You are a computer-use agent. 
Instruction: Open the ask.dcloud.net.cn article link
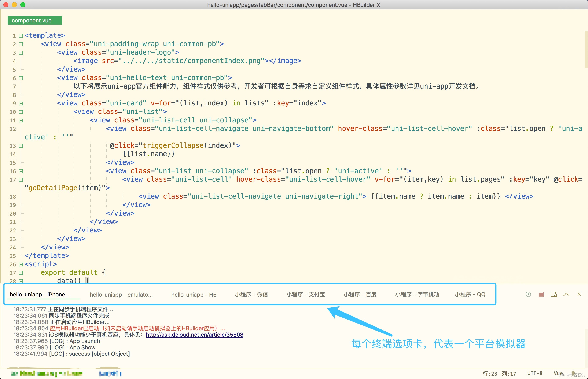tap(194, 335)
